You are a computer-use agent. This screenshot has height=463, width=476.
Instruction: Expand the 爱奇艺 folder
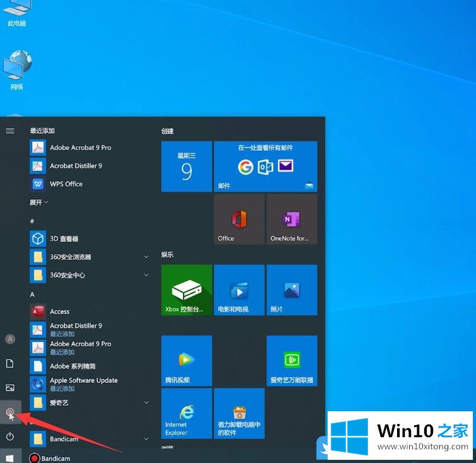pyautogui.click(x=89, y=402)
